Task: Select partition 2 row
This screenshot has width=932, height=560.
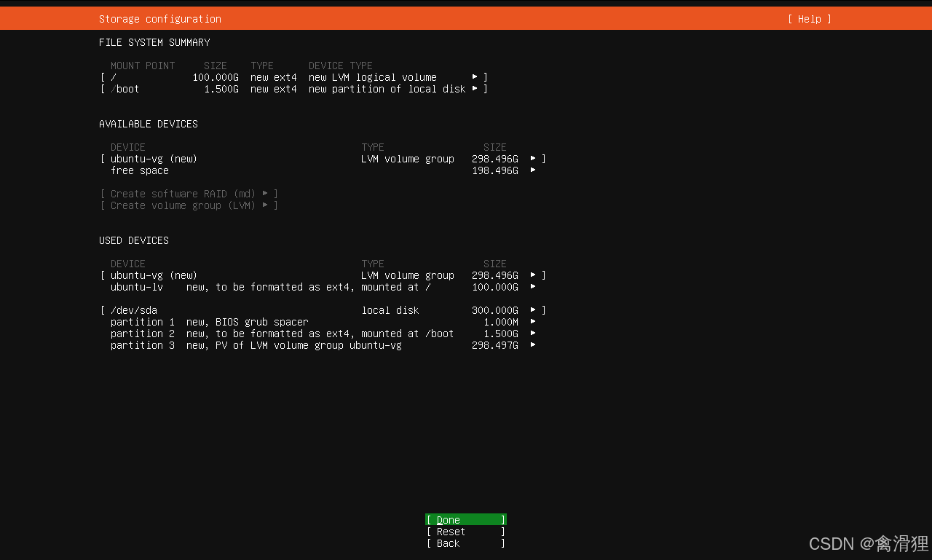Action: (323, 334)
